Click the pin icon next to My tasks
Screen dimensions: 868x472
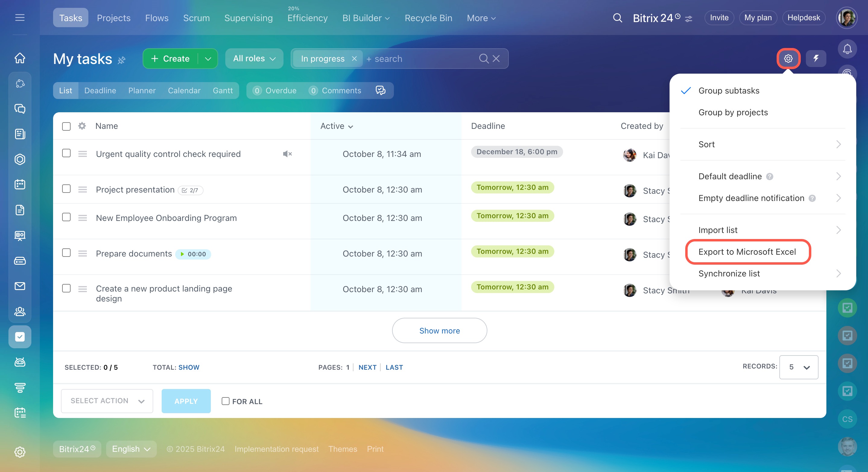(122, 60)
